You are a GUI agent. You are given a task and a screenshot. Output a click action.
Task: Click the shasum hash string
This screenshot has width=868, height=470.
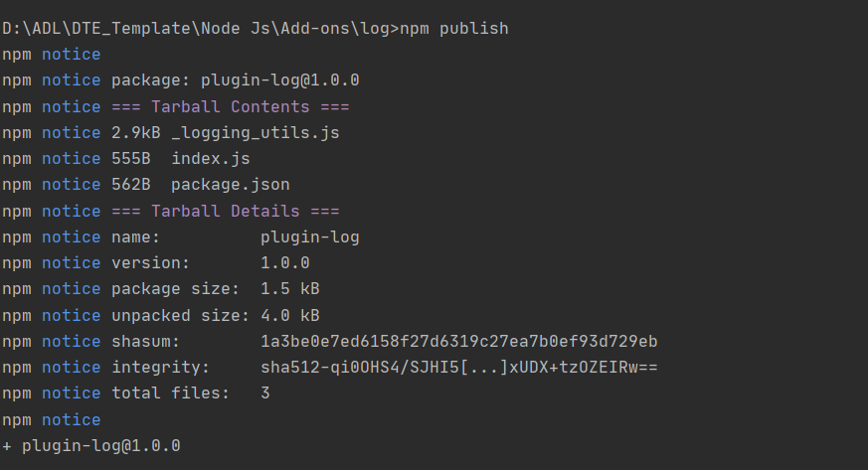click(x=458, y=342)
